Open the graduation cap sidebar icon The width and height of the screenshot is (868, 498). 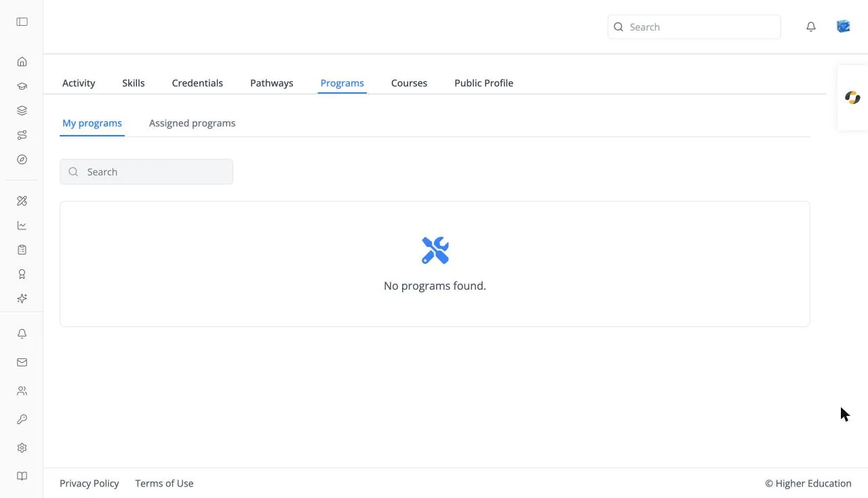point(22,86)
